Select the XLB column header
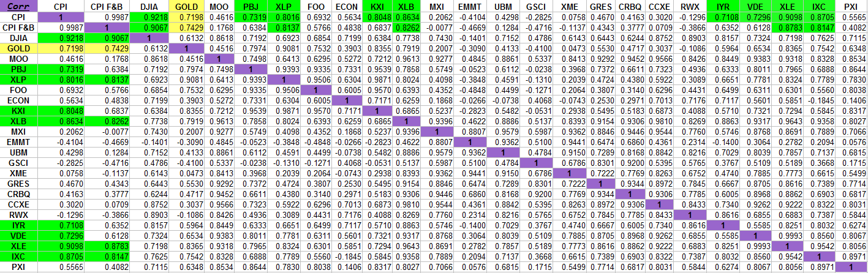The width and height of the screenshot is (868, 273). (x=407, y=6)
